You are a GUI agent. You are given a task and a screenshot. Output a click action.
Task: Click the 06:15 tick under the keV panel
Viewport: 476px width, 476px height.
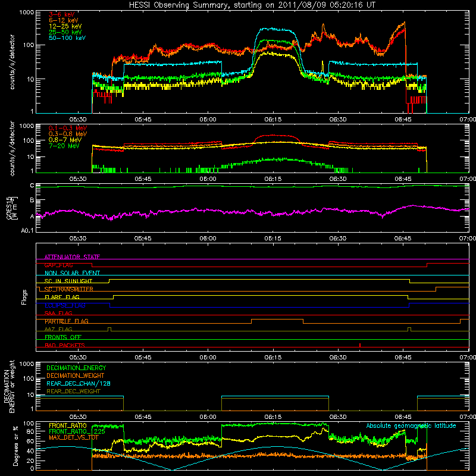(273, 120)
